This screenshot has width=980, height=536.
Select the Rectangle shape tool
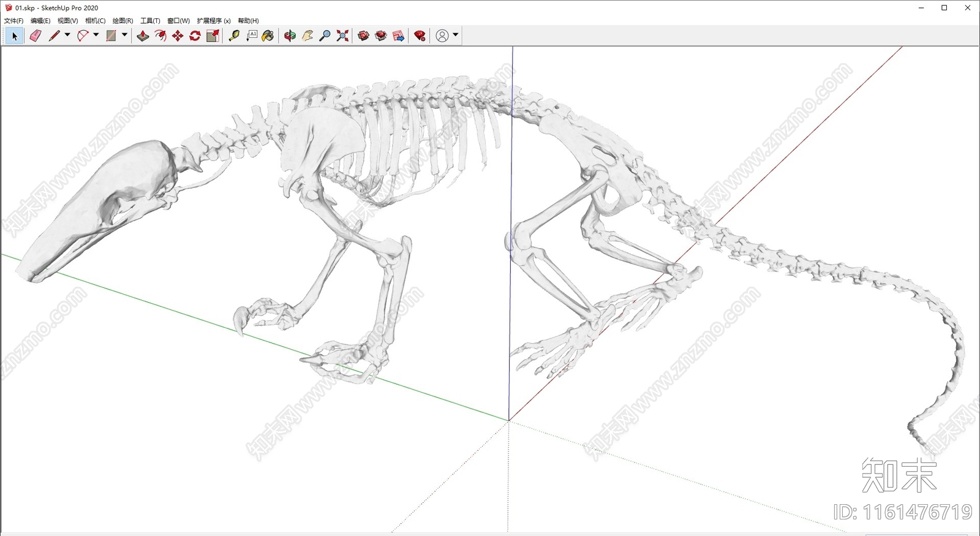(111, 36)
